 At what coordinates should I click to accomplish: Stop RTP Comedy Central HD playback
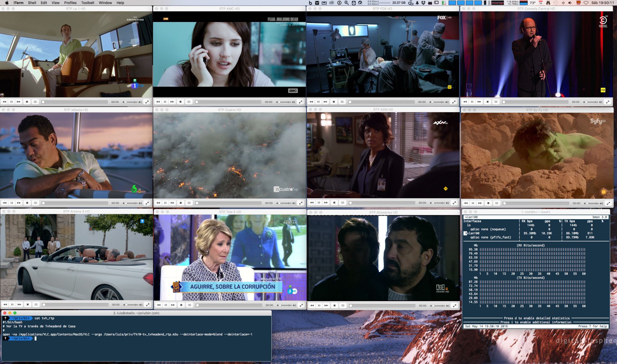(x=487, y=102)
